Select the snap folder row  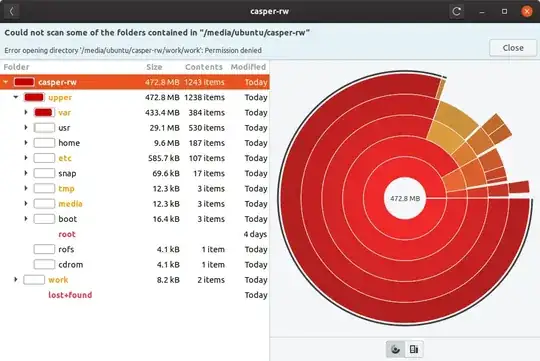(135, 173)
